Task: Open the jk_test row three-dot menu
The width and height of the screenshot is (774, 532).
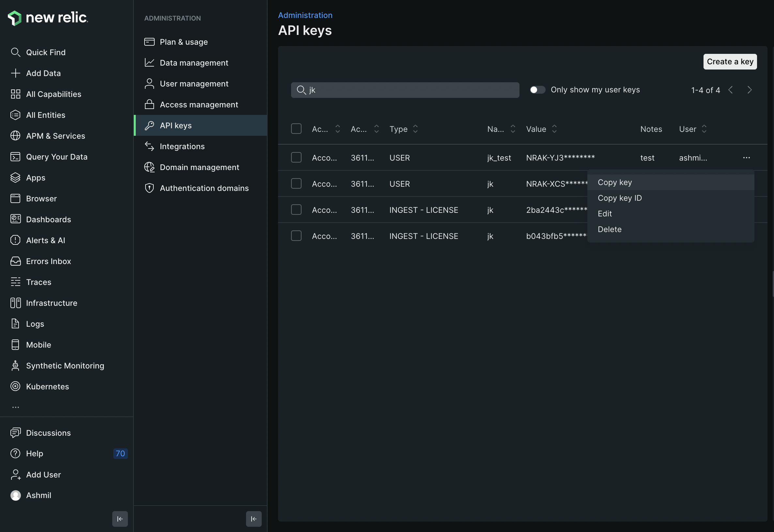Action: click(x=746, y=158)
